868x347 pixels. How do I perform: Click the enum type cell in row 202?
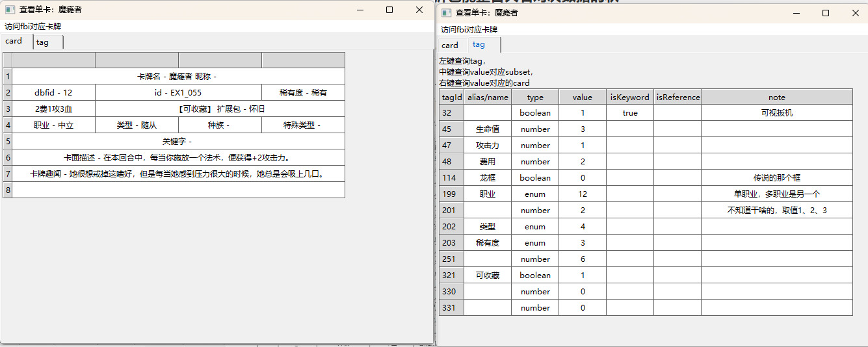[x=535, y=227]
